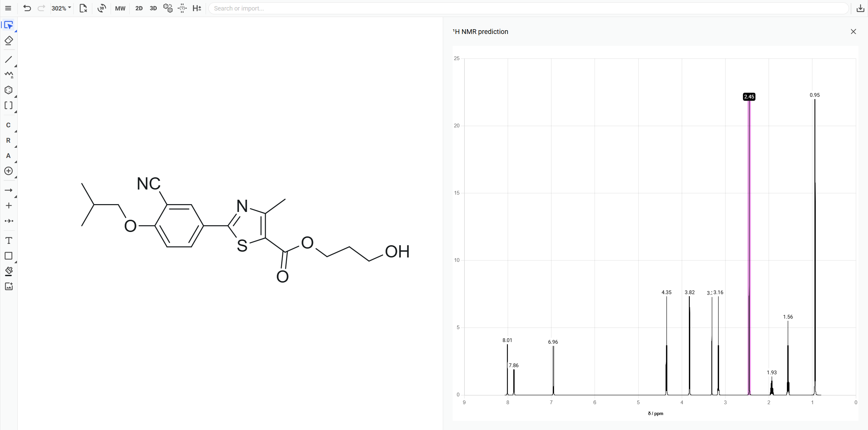The image size is (868, 430).
Task: Close the ¹H NMR prediction panel
Action: click(853, 31)
